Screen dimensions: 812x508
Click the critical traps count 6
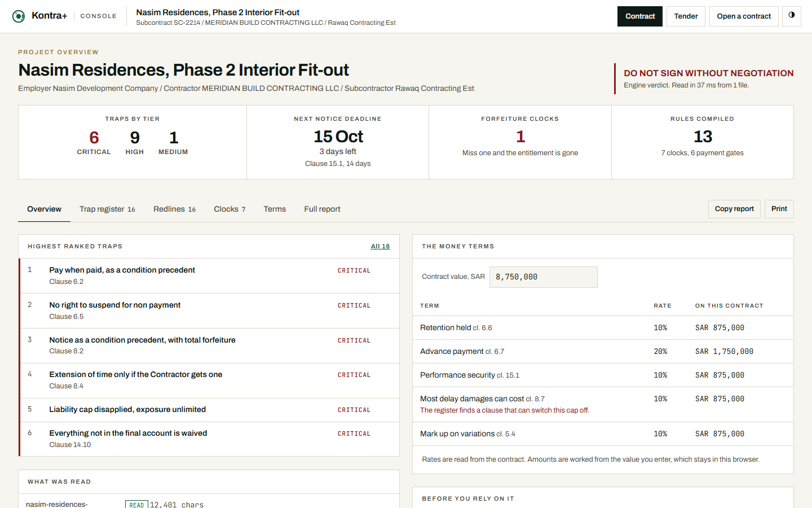point(94,138)
